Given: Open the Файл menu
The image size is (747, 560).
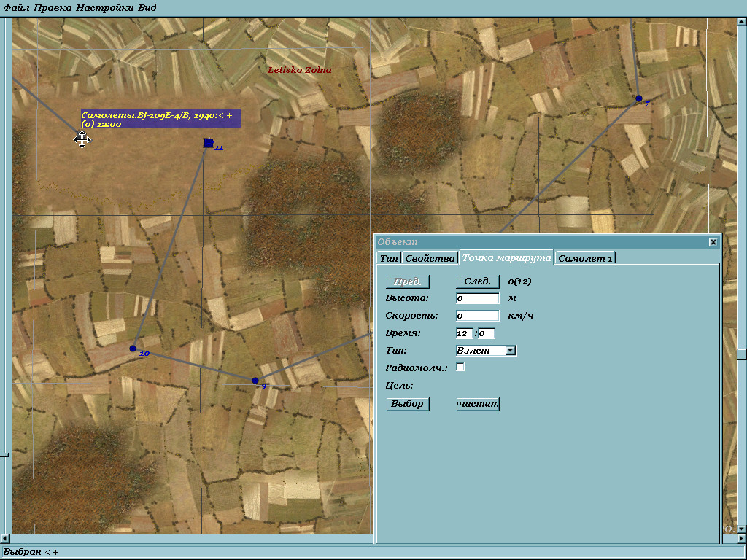Looking at the screenshot, I should tap(16, 7).
